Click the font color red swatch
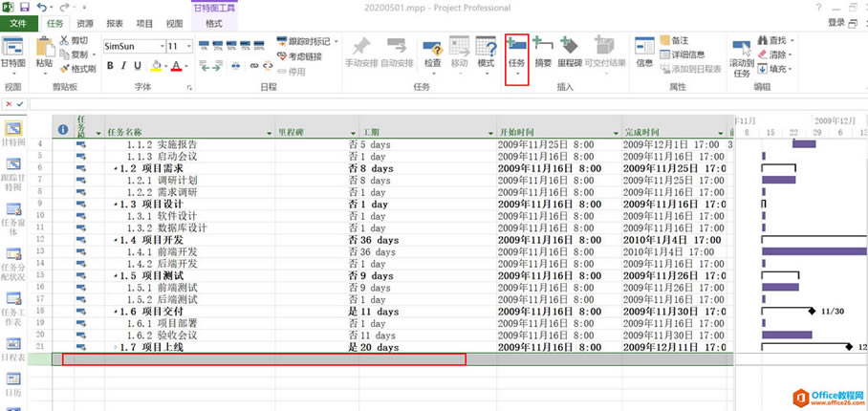This screenshot has height=411, width=868. pos(176,66)
